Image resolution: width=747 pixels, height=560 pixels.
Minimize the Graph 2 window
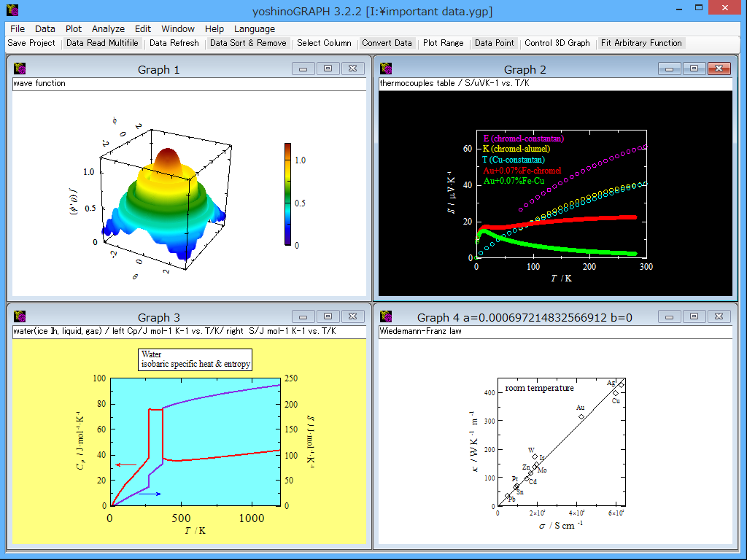click(670, 69)
